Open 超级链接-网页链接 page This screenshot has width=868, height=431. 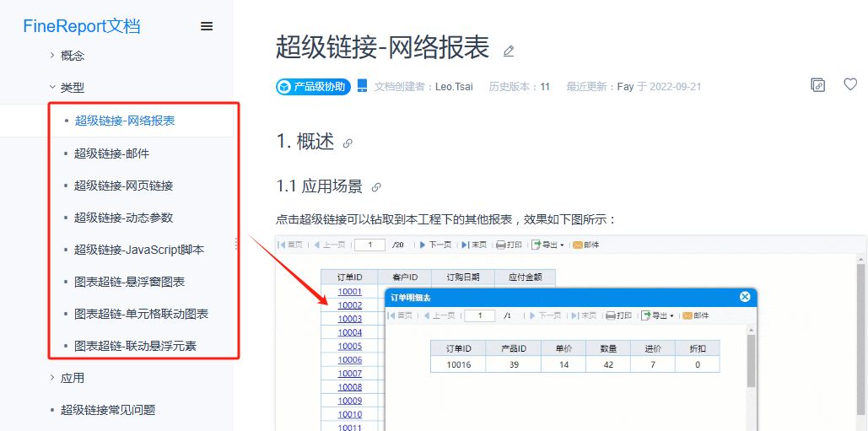pyautogui.click(x=124, y=186)
